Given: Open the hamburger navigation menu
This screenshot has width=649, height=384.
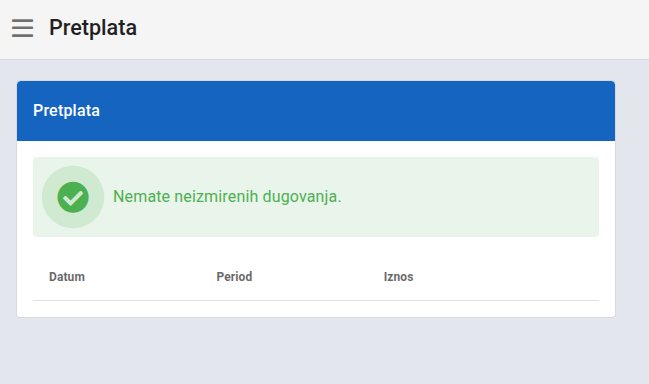Looking at the screenshot, I should coord(22,28).
